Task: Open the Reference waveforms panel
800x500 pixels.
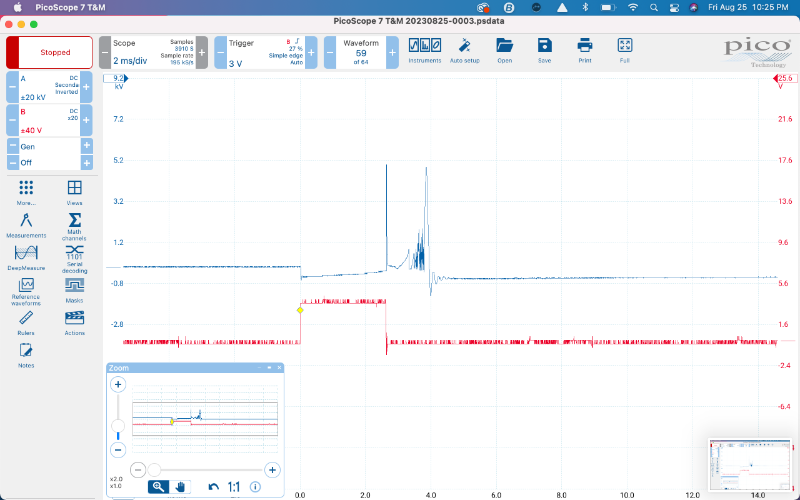Action: 26,289
